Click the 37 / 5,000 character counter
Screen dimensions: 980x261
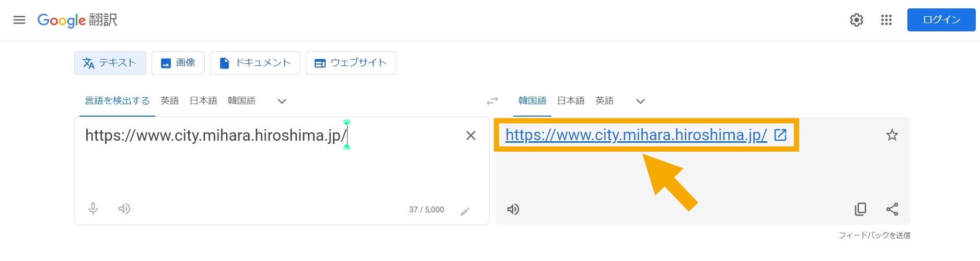[426, 210]
